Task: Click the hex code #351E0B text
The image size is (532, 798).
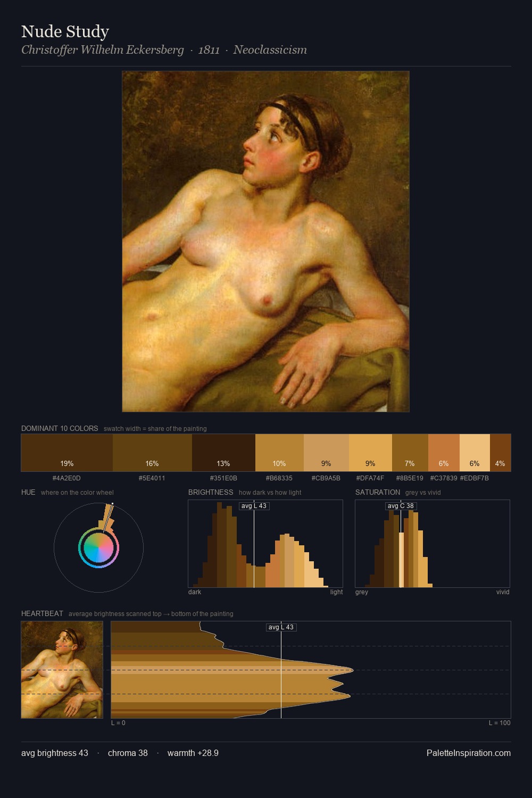Action: tap(223, 478)
